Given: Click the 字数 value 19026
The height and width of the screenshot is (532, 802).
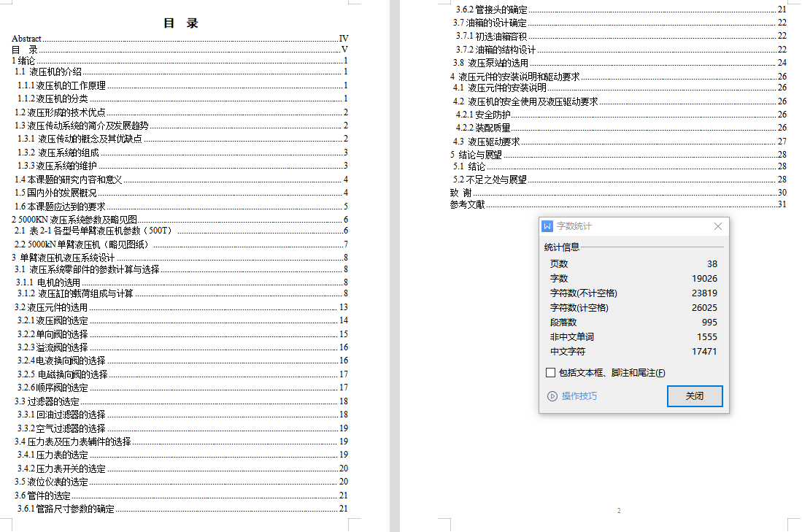Looking at the screenshot, I should pyautogui.click(x=704, y=279).
